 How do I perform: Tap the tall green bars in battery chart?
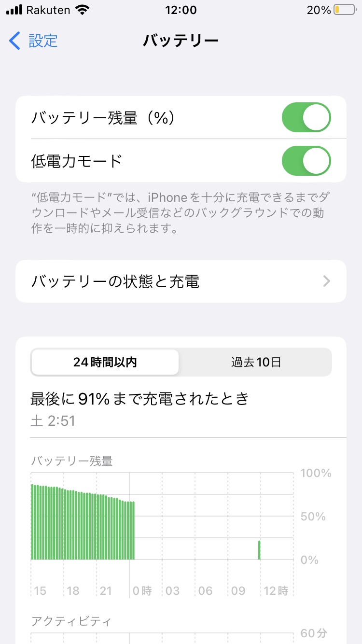pyautogui.click(x=82, y=524)
